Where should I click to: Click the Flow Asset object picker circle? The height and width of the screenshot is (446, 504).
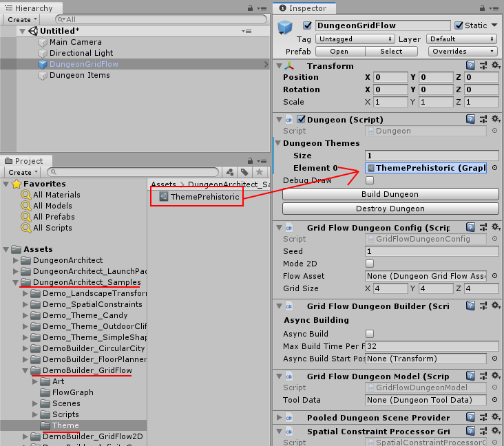494,276
